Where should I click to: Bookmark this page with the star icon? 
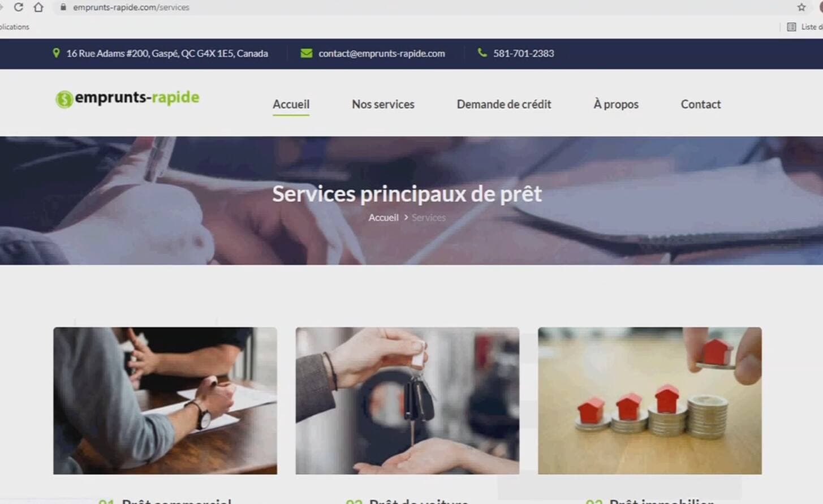pos(801,7)
